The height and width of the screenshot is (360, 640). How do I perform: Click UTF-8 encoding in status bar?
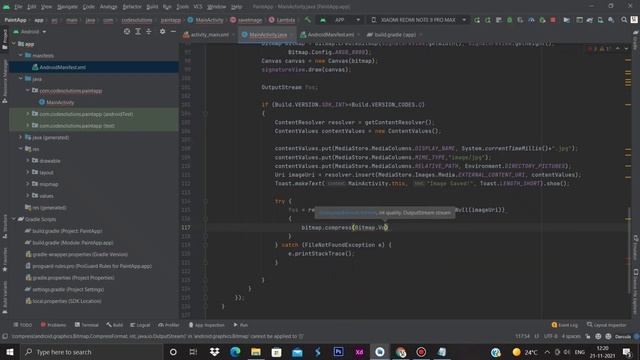550,336
